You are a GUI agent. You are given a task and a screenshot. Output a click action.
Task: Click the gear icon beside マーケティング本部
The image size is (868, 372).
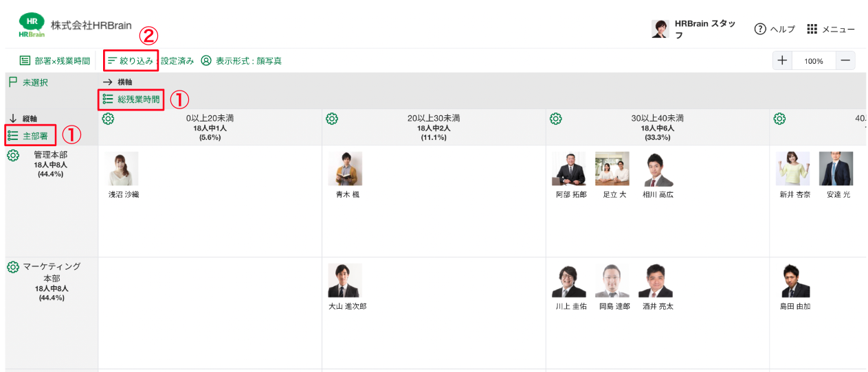(13, 267)
